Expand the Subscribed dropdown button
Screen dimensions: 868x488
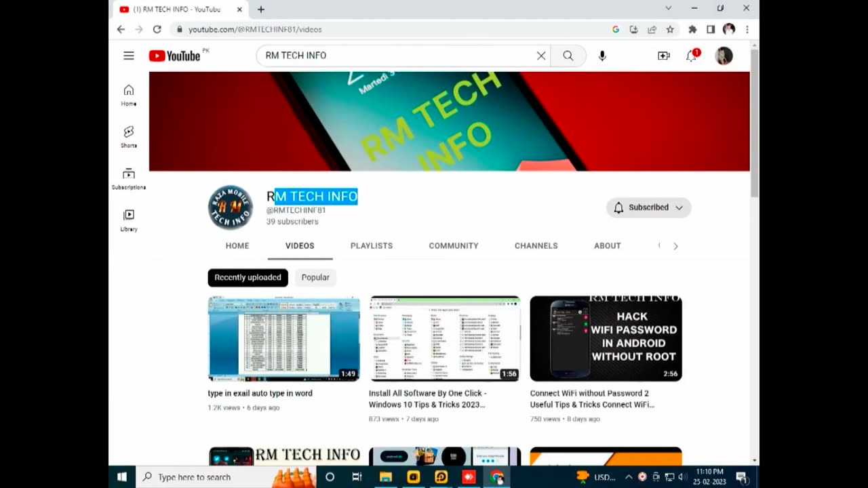pyautogui.click(x=649, y=207)
